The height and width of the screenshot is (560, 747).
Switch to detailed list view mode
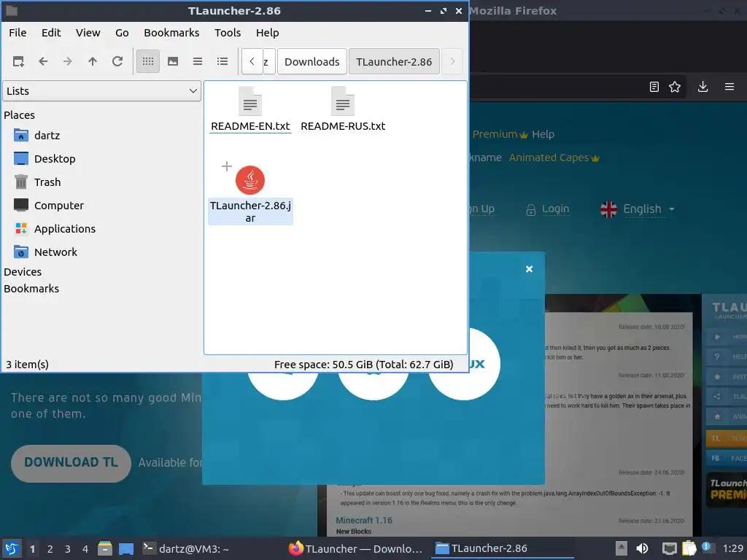pyautogui.click(x=222, y=61)
